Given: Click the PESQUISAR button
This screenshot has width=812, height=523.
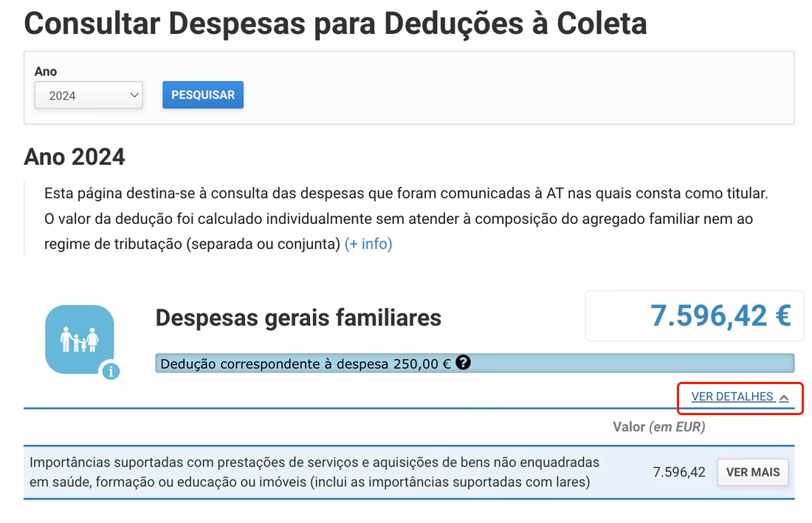Looking at the screenshot, I should (202, 95).
